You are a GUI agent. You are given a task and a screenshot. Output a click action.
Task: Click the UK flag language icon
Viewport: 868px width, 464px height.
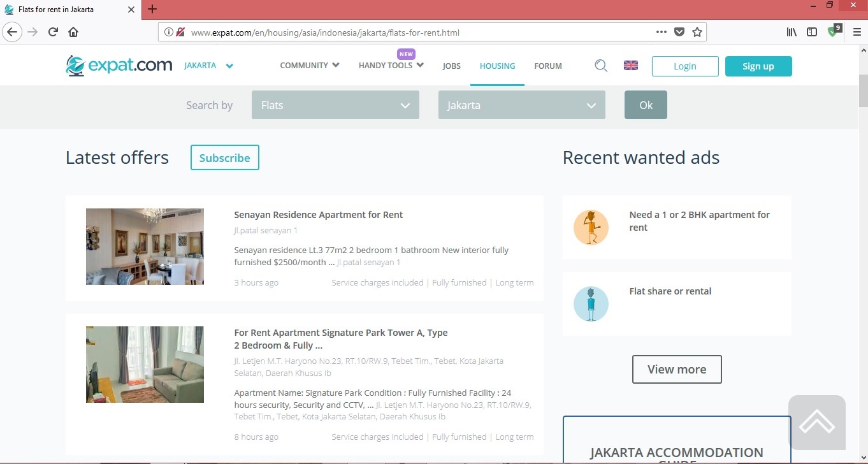[630, 66]
